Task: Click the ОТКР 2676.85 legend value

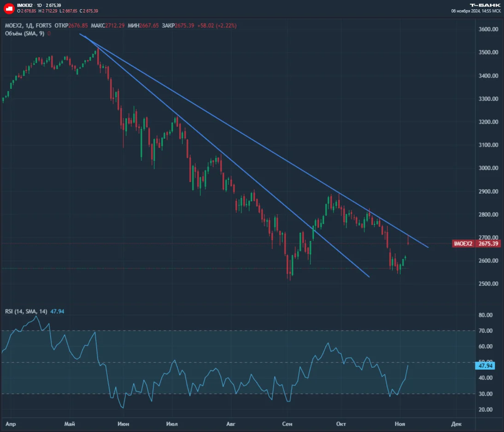Action: [71, 25]
